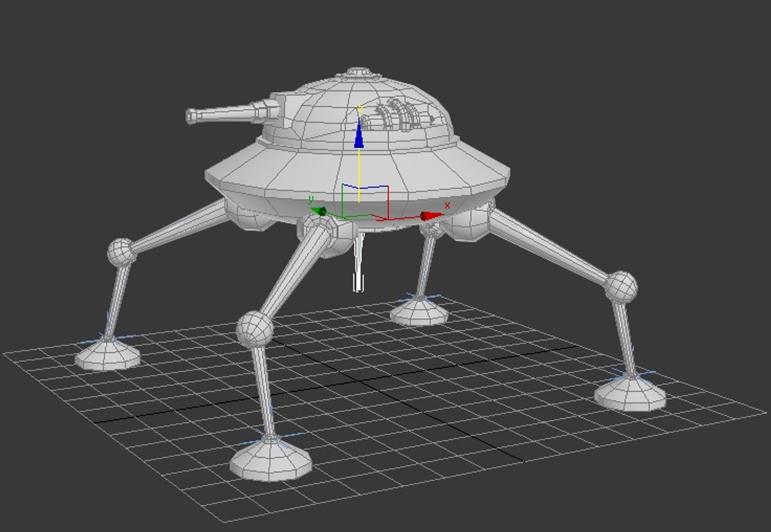
Task: Select the left leg's ball knee joint
Action: (x=121, y=252)
